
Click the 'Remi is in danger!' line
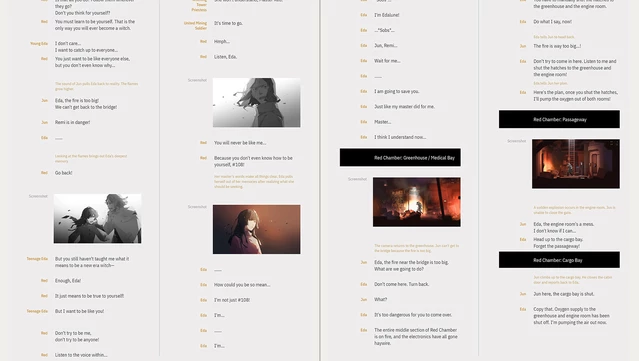73,122
